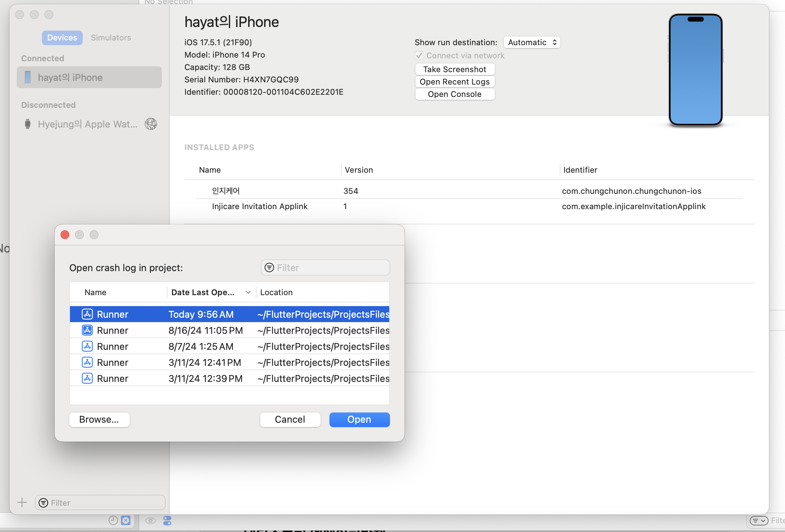Click version 354 cell

point(351,191)
